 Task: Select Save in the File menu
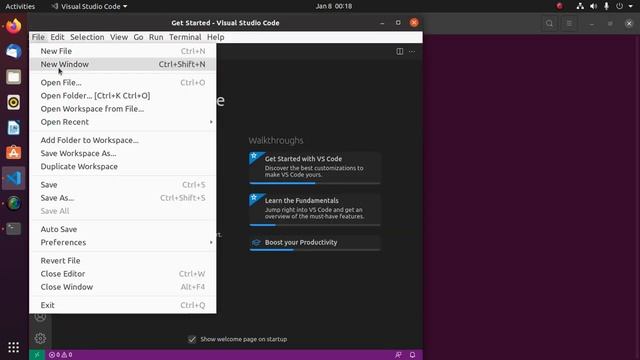pyautogui.click(x=122, y=184)
